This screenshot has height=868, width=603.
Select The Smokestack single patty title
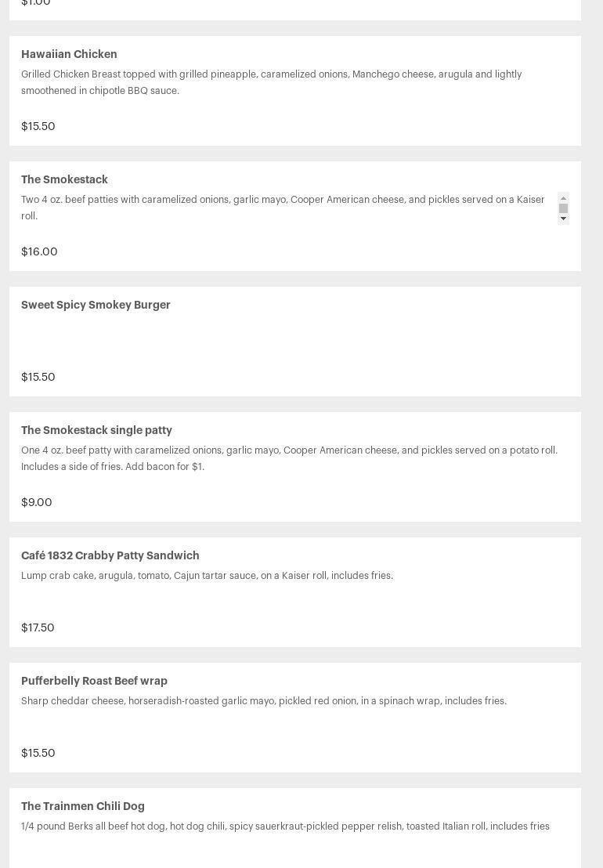coord(96,431)
